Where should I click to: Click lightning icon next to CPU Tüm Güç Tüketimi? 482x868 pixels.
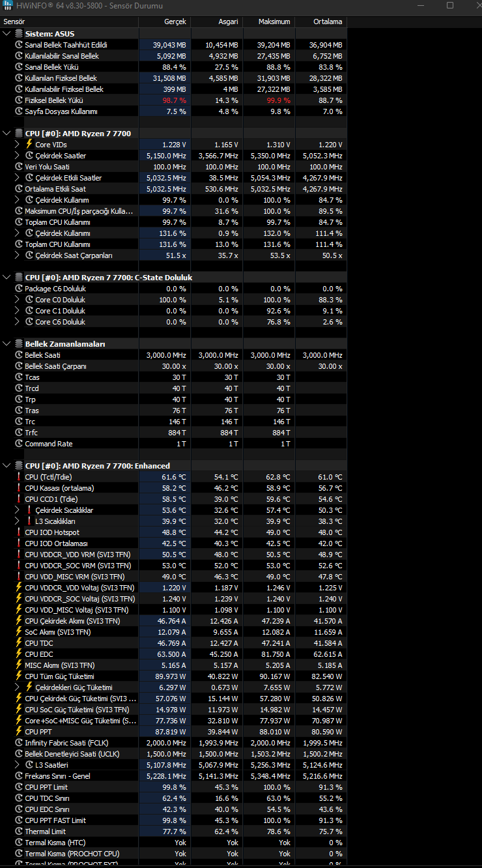18,676
